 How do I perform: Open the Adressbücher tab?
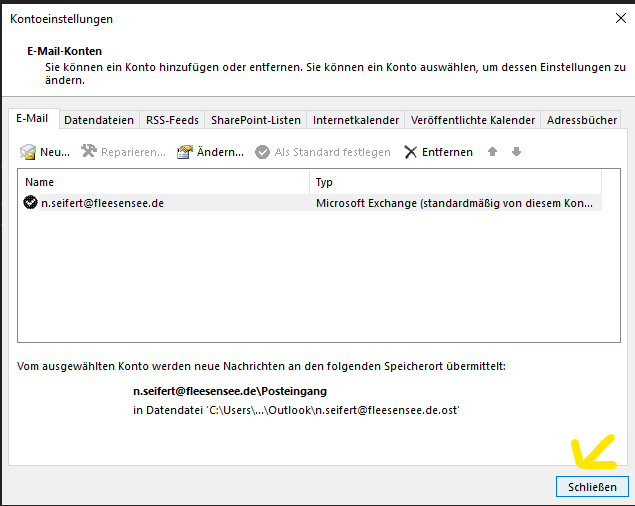[x=582, y=120]
